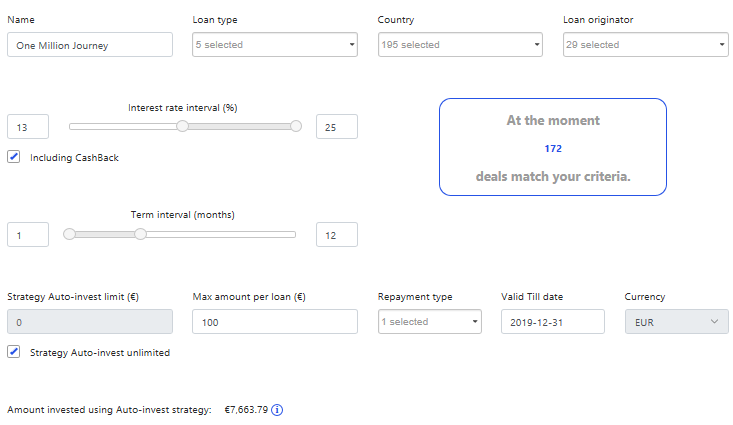
Task: Click the maximum interest rate field
Action: click(x=336, y=127)
